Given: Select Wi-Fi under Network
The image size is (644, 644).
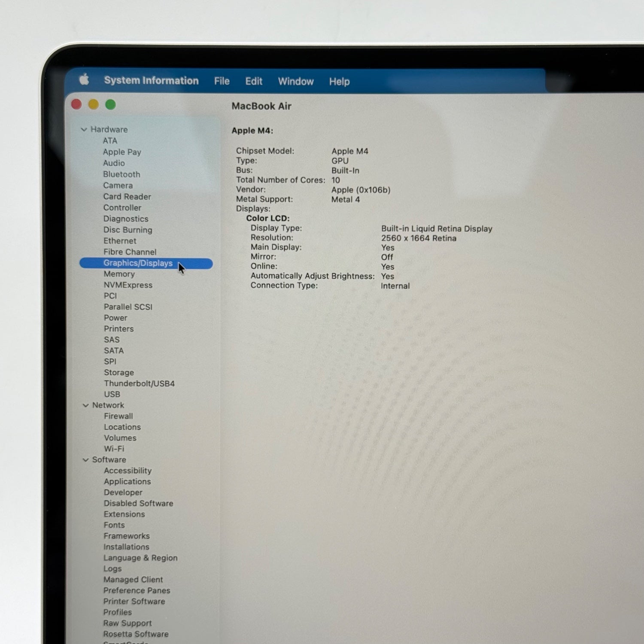Looking at the screenshot, I should click(114, 449).
